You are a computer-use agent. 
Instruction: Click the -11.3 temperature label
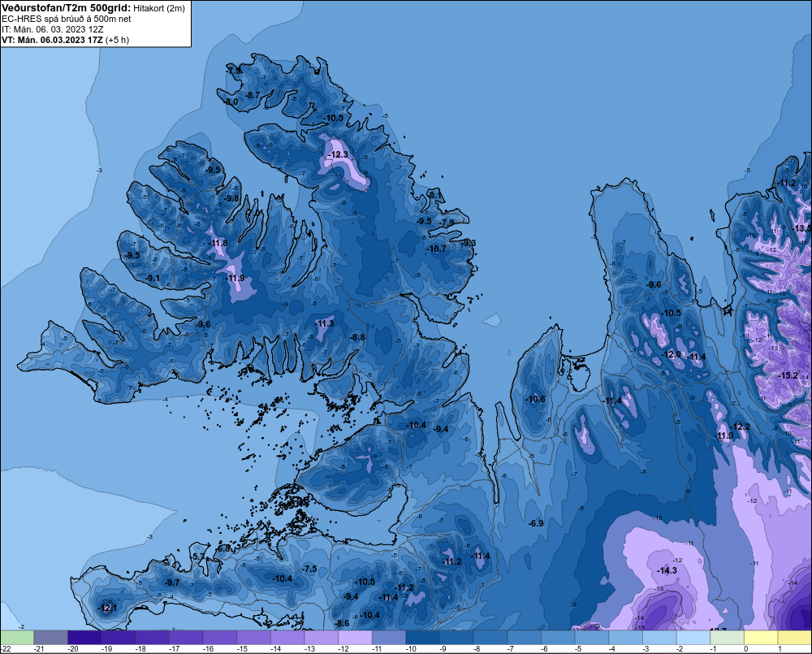(x=324, y=323)
